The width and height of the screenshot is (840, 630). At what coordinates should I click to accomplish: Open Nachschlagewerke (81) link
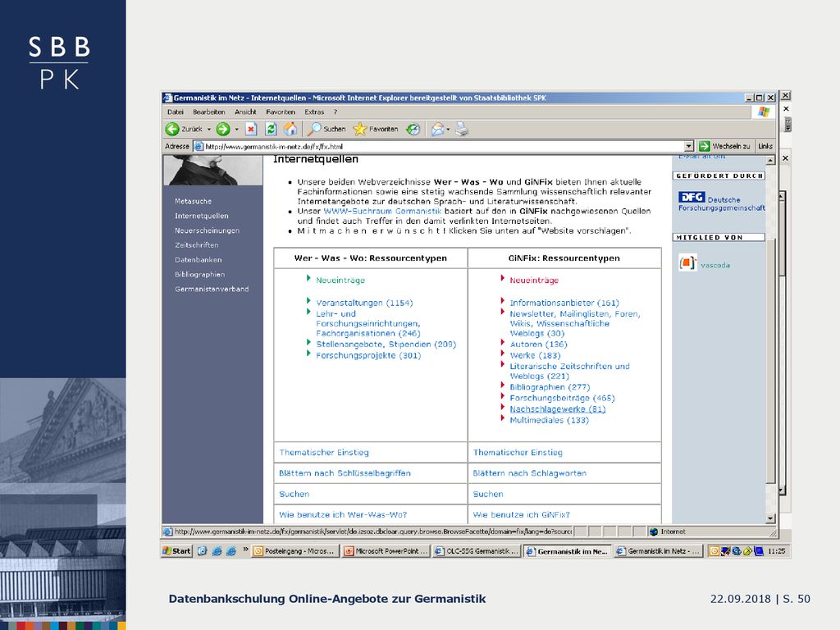click(558, 409)
